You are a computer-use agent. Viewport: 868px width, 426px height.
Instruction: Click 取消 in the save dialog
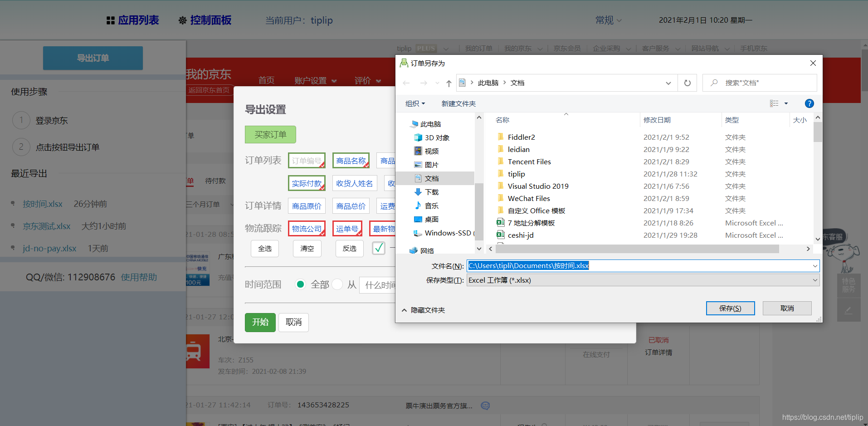(x=787, y=308)
